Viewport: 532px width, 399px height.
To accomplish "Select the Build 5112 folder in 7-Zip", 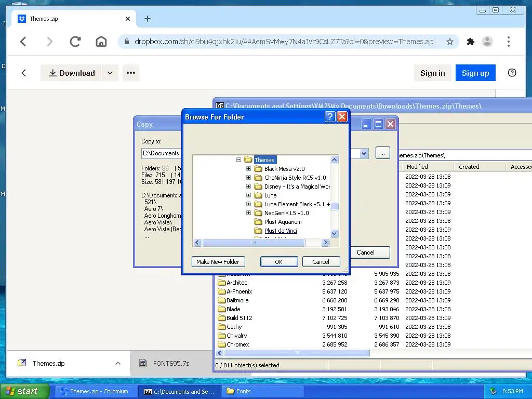I will [x=239, y=318].
